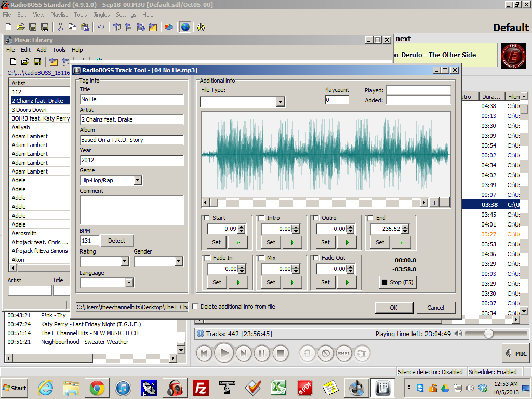Click the MIC button
This screenshot has height=399, width=532.
[x=516, y=353]
